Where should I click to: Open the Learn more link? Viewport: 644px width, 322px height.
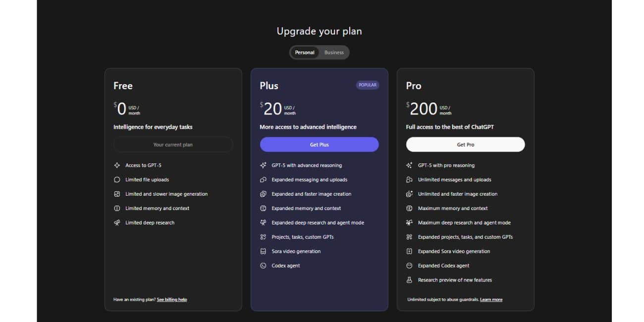(x=491, y=300)
